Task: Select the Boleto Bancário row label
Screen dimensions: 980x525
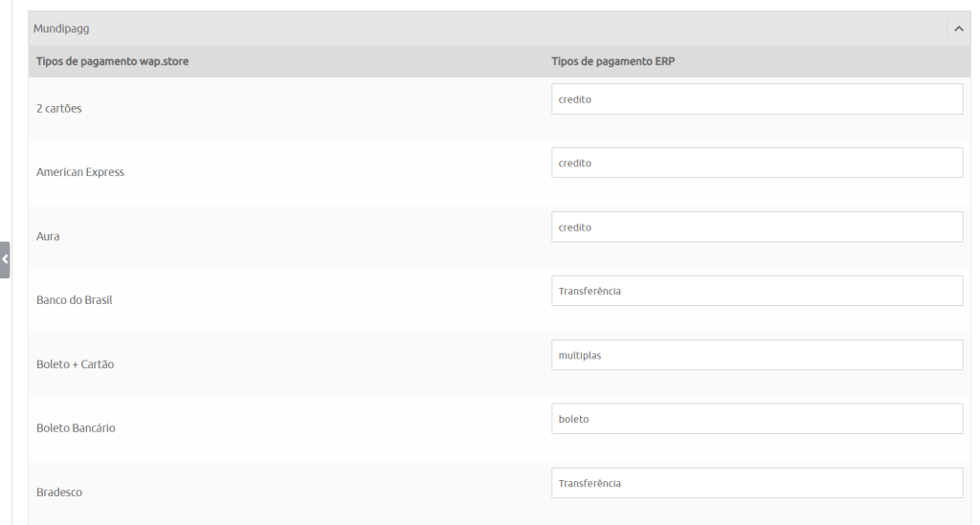Action: pyautogui.click(x=77, y=428)
